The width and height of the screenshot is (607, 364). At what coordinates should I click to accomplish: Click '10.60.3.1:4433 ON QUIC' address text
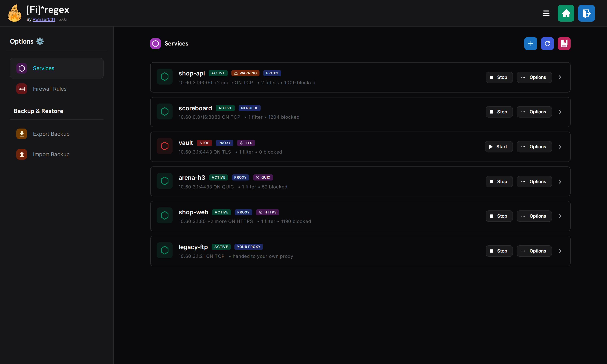pyautogui.click(x=206, y=187)
